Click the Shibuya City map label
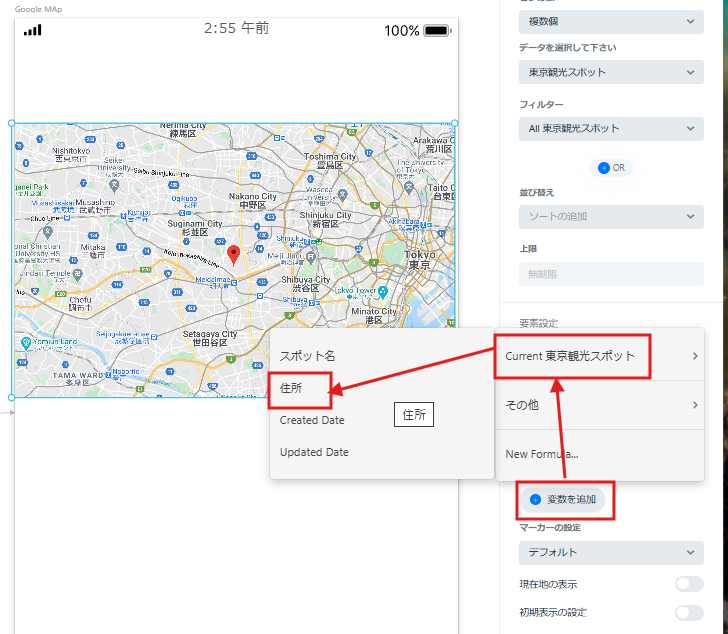728x634 pixels. point(306,284)
